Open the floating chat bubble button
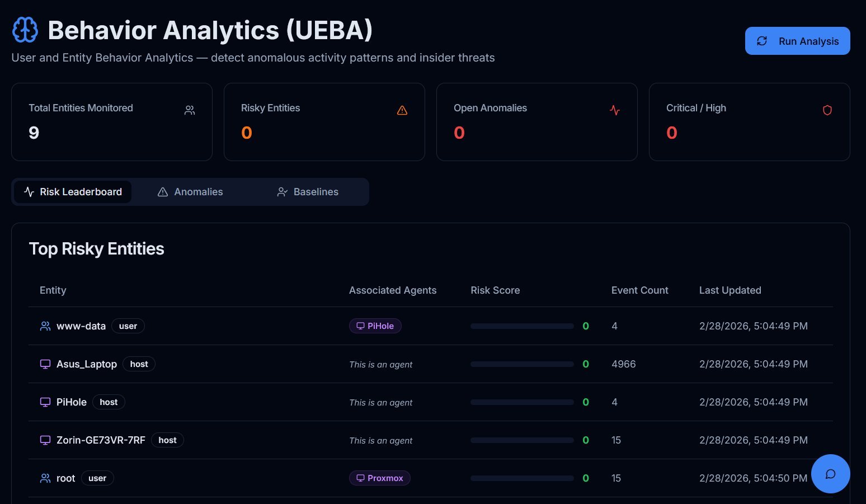The height and width of the screenshot is (504, 866). tap(830, 474)
